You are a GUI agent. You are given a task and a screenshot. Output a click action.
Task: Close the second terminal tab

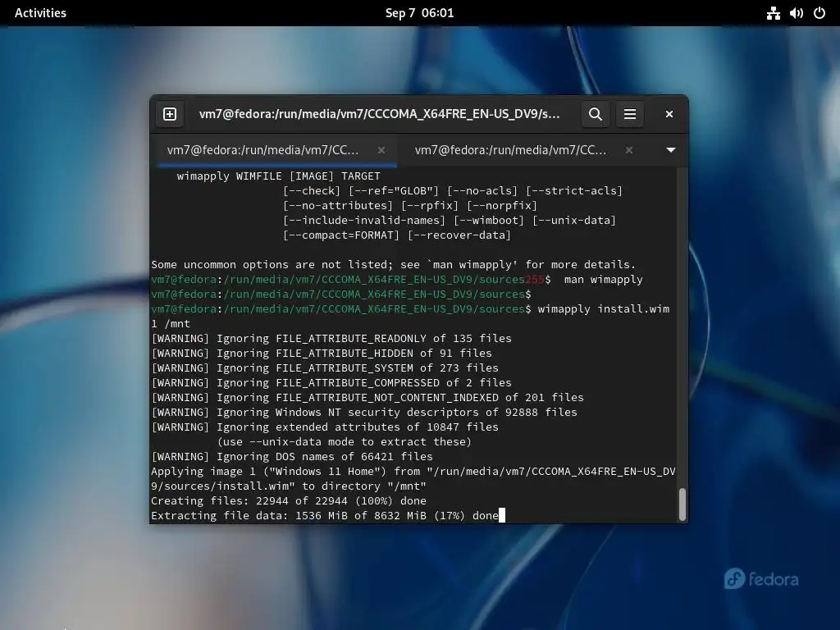[629, 151]
